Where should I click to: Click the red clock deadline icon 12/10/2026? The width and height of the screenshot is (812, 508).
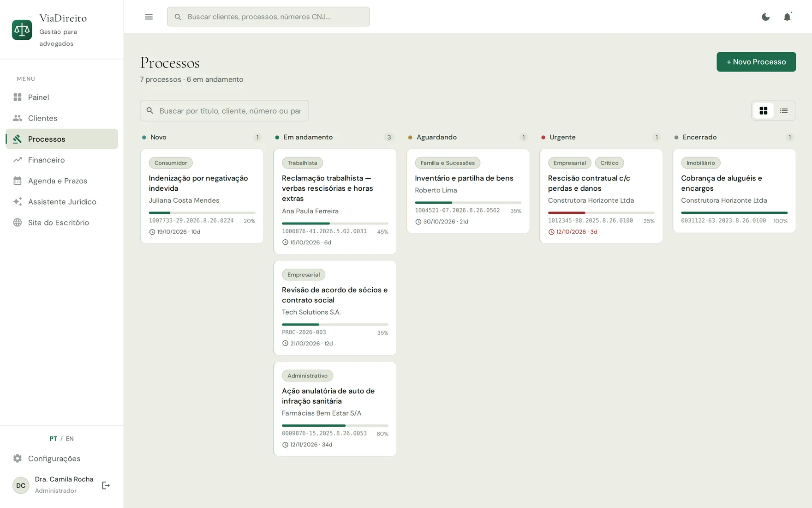coord(551,232)
